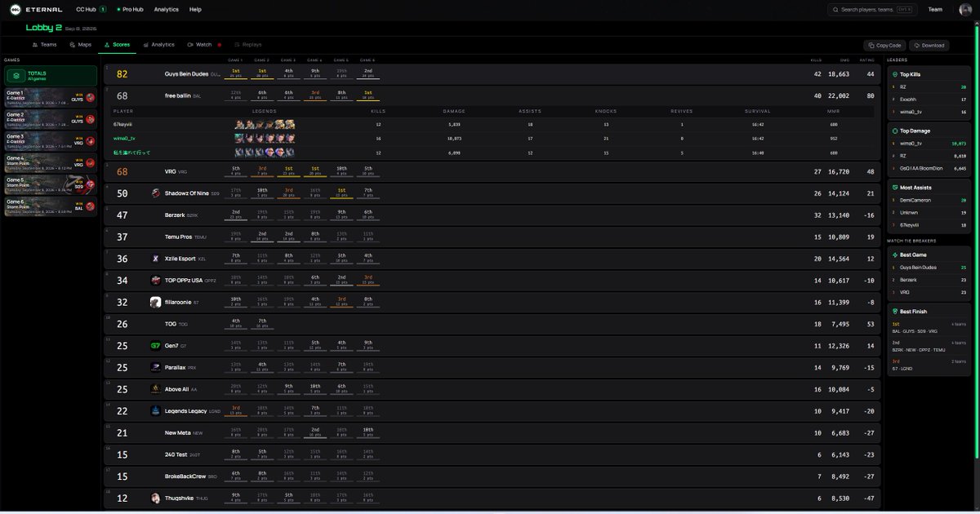Collapse the free ballin team row

point(492,95)
